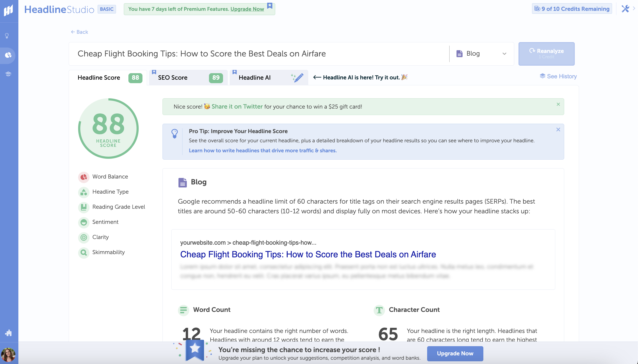Click the Headline Type icon
The width and height of the screenshot is (638, 364).
point(83,192)
